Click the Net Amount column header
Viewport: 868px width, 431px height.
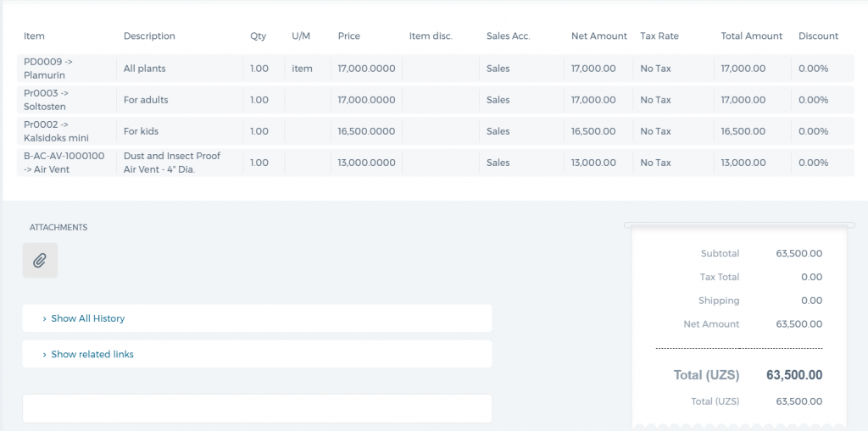pyautogui.click(x=599, y=36)
